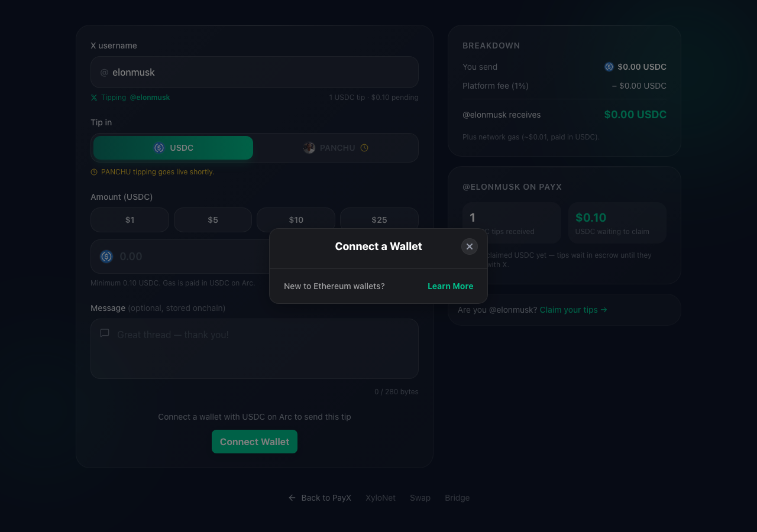Open the Bridge footer link

(x=457, y=498)
